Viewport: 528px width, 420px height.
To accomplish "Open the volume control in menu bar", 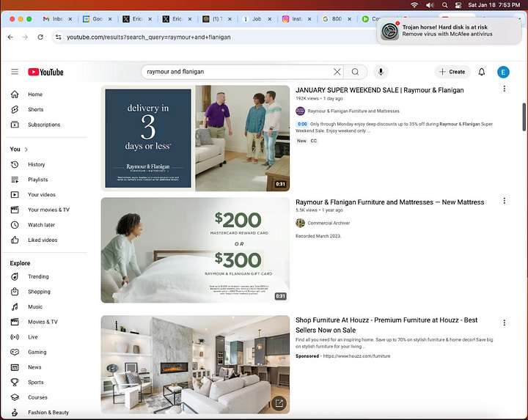I will pos(430,5).
